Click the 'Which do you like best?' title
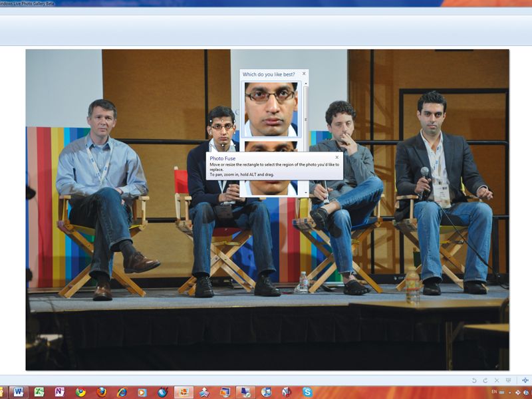 (x=269, y=74)
